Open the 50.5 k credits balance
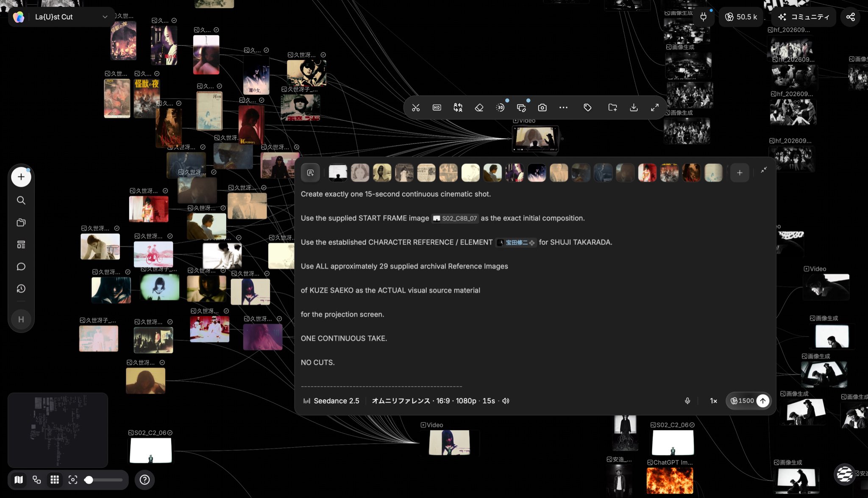 coord(741,17)
